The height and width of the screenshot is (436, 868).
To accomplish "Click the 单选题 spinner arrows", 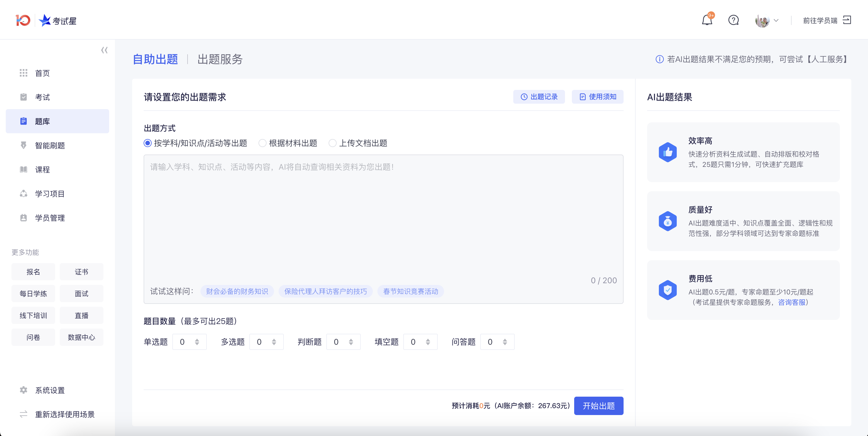I will coord(197,342).
